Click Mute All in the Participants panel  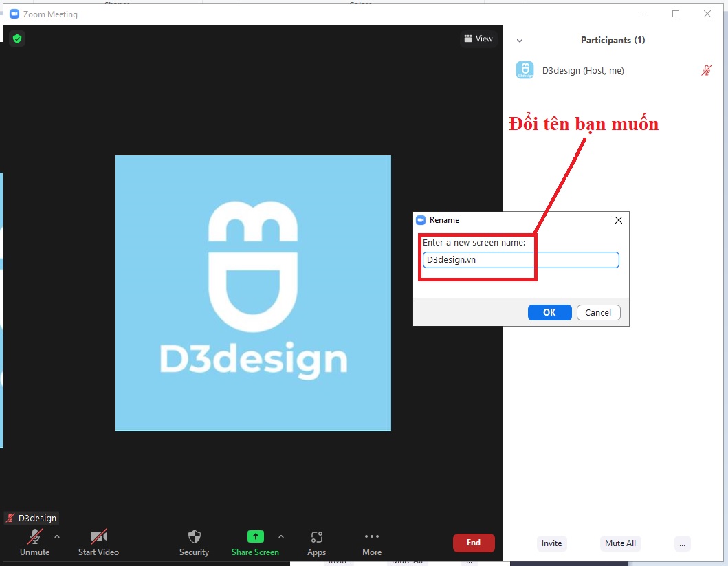pyautogui.click(x=620, y=543)
